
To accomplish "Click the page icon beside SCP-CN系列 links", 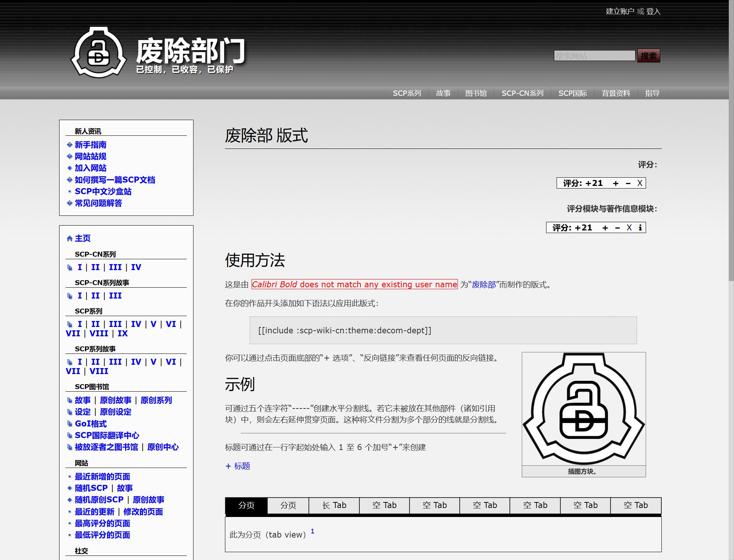I will [70, 267].
